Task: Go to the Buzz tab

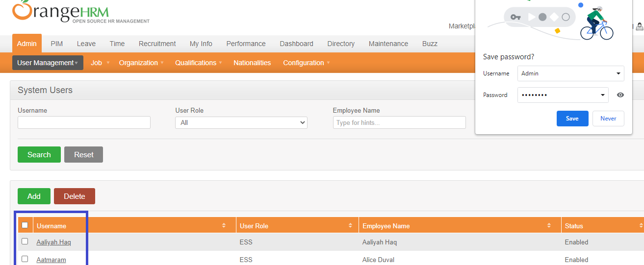Action: pos(430,44)
